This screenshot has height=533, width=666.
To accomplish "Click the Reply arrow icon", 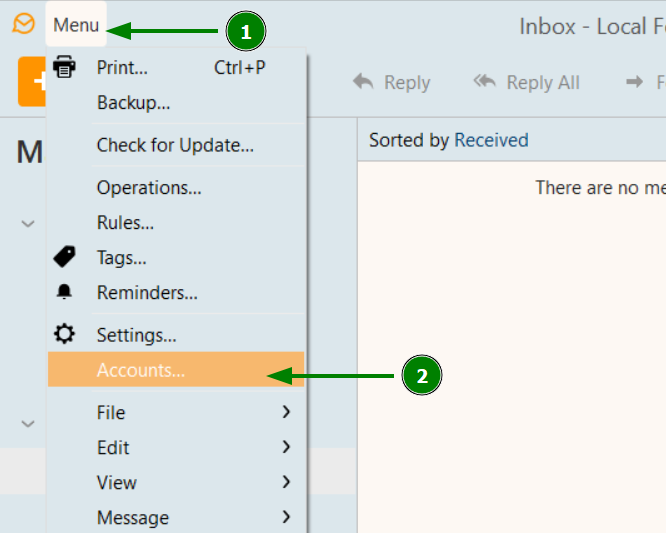I will (363, 81).
